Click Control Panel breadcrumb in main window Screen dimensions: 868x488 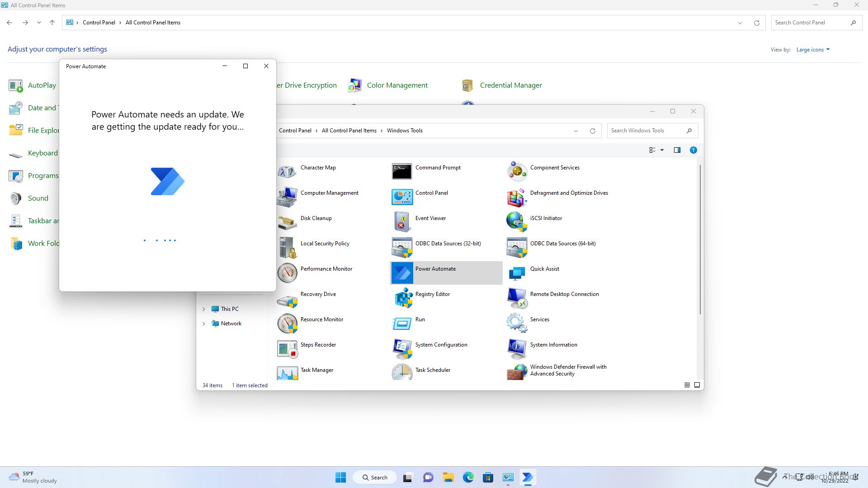[x=99, y=23]
